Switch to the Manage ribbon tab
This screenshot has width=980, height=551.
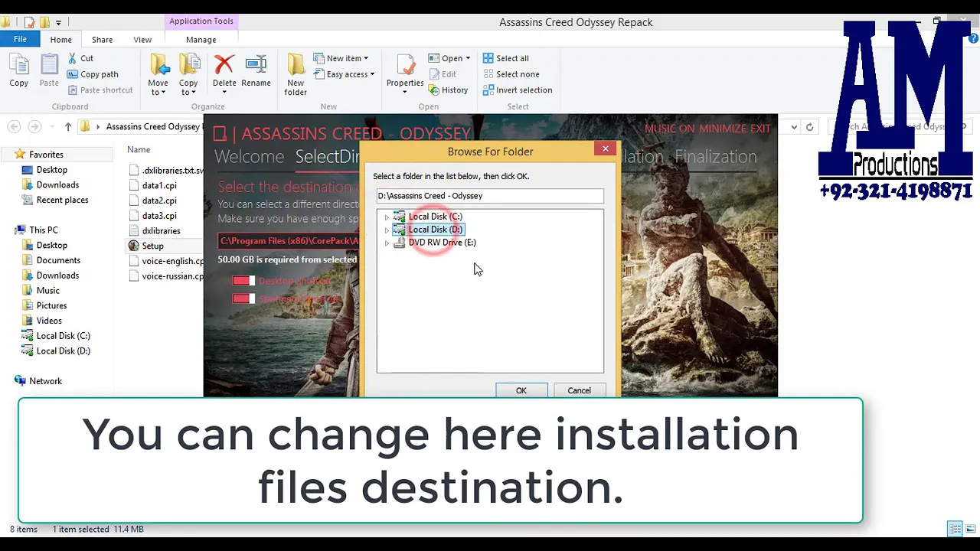(201, 40)
